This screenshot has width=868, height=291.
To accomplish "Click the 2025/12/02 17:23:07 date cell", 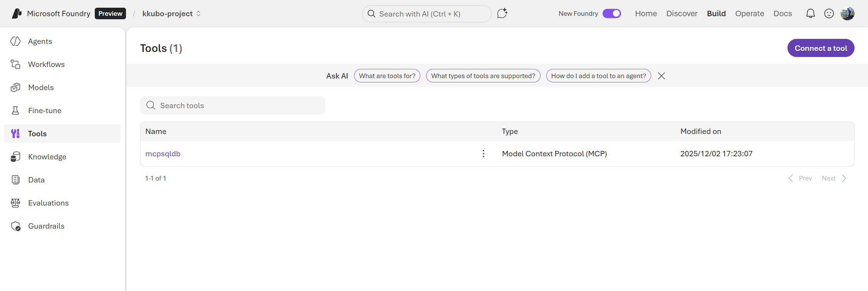I will [x=716, y=154].
